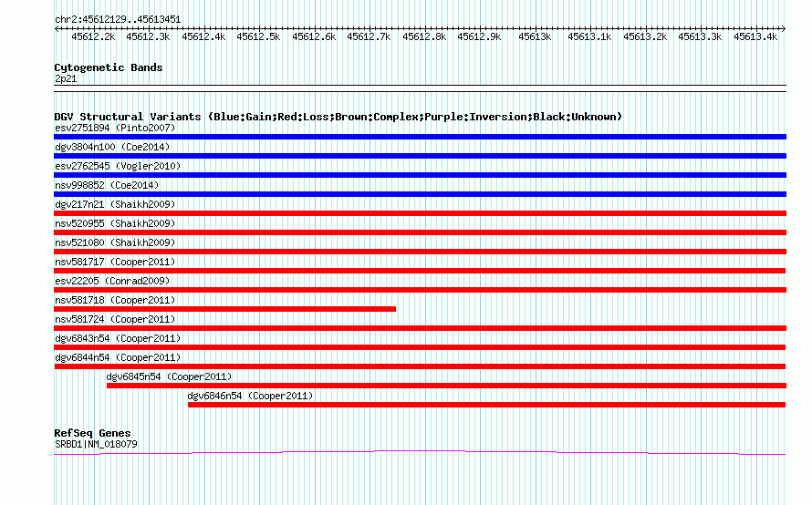Click the dgv6843n54 (Cooper2011) label
This screenshot has height=505, width=812.
pyautogui.click(x=118, y=338)
